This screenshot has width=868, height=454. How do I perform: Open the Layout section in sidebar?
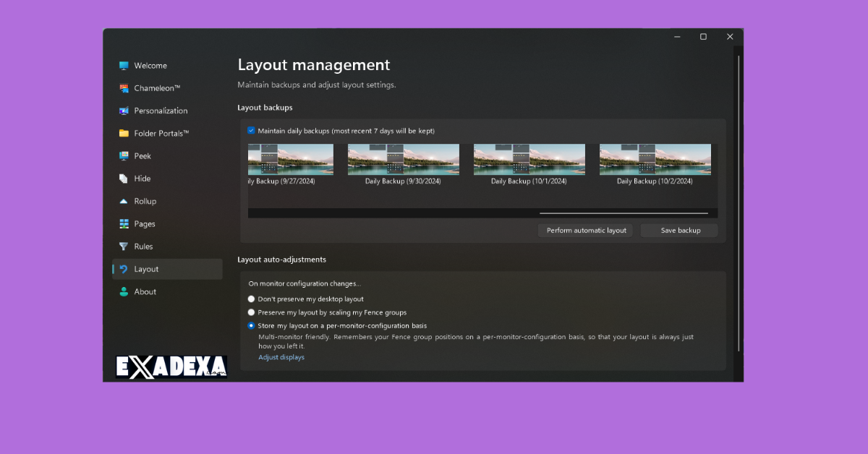pyautogui.click(x=146, y=269)
